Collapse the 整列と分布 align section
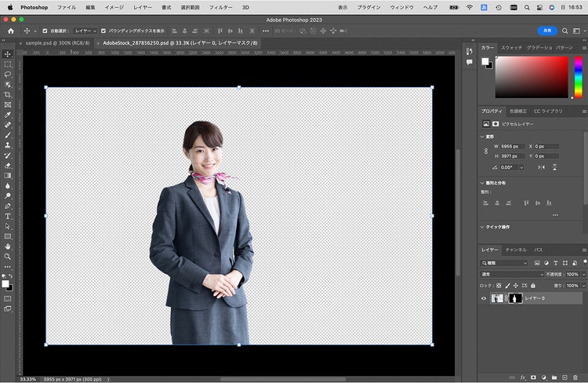The image size is (588, 383). click(x=482, y=183)
